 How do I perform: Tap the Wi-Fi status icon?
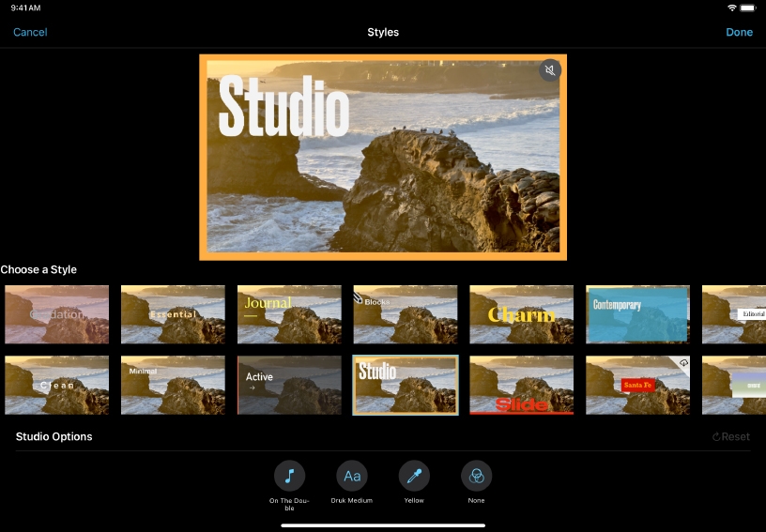[x=731, y=8]
